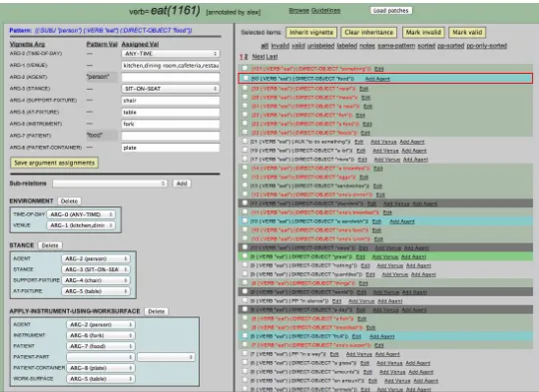Open the WORK-SURFACE ARG-5 (table) dropdown
This screenshot has height=392, width=539.
101,379
